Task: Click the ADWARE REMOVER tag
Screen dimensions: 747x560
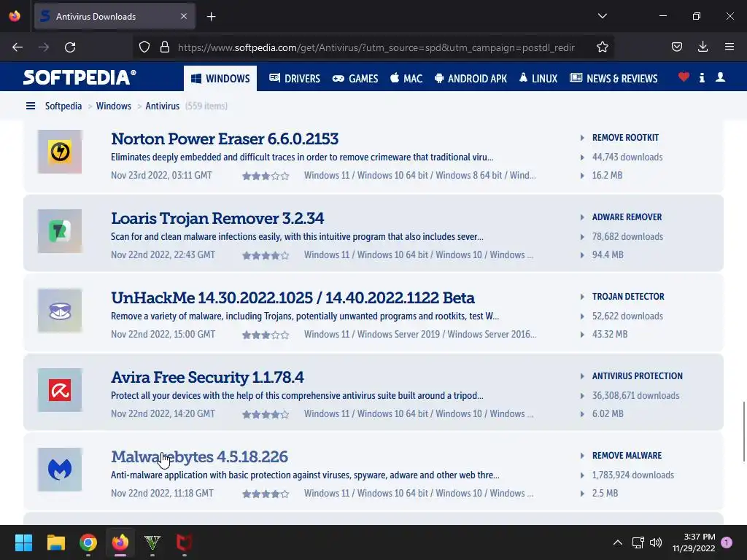Action: [627, 217]
